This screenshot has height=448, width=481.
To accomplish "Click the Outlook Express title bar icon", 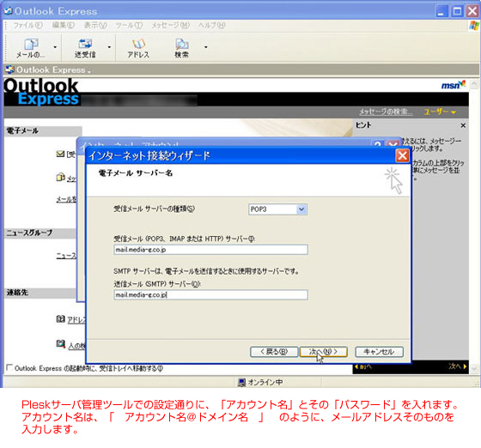I will tap(8, 10).
